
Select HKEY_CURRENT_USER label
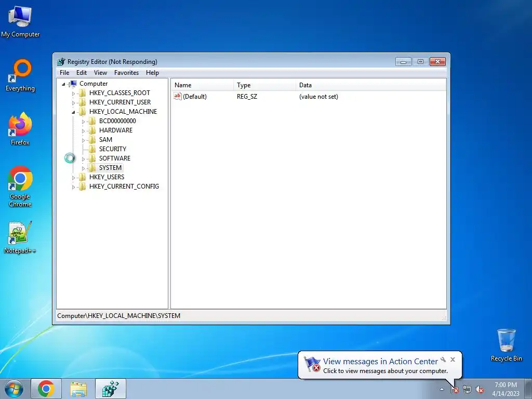[120, 102]
